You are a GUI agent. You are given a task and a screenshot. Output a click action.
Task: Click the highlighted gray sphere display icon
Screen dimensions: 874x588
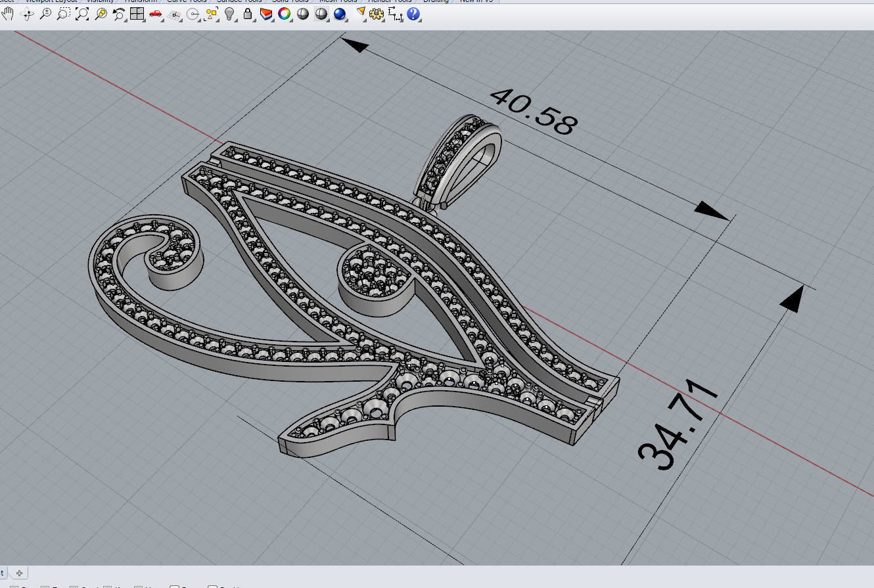321,14
